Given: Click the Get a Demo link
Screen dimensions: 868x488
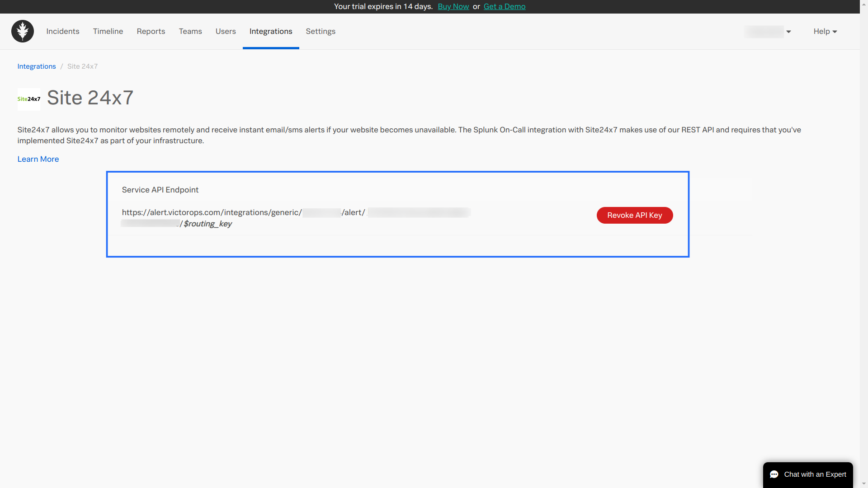Looking at the screenshot, I should click(x=505, y=6).
